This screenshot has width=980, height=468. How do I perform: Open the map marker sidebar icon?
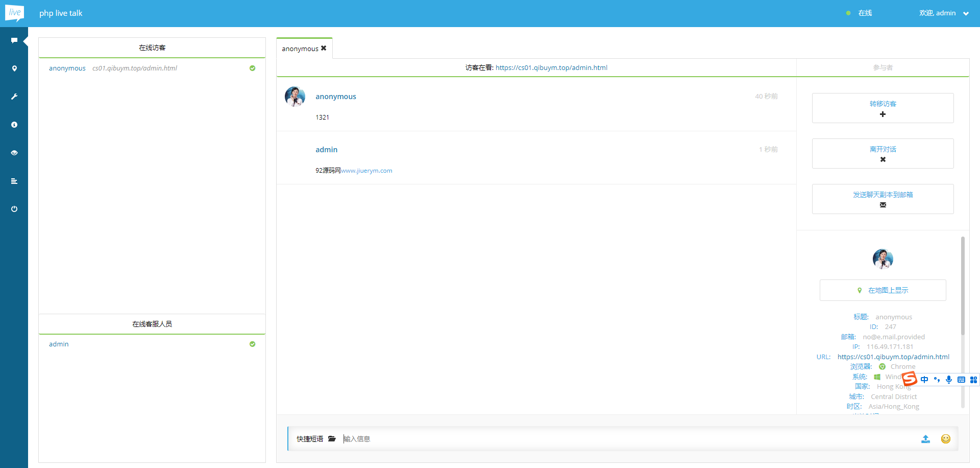click(x=14, y=68)
